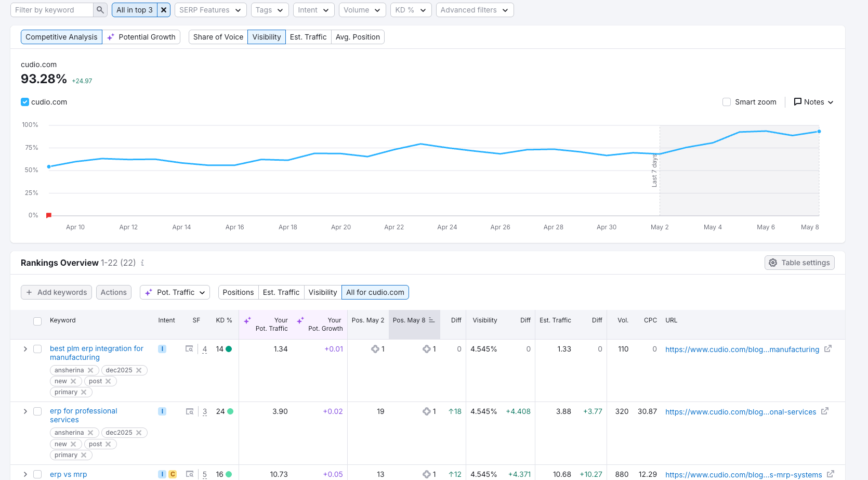Image resolution: width=868 pixels, height=480 pixels.
Task: Switch table view to Positions
Action: coord(238,292)
